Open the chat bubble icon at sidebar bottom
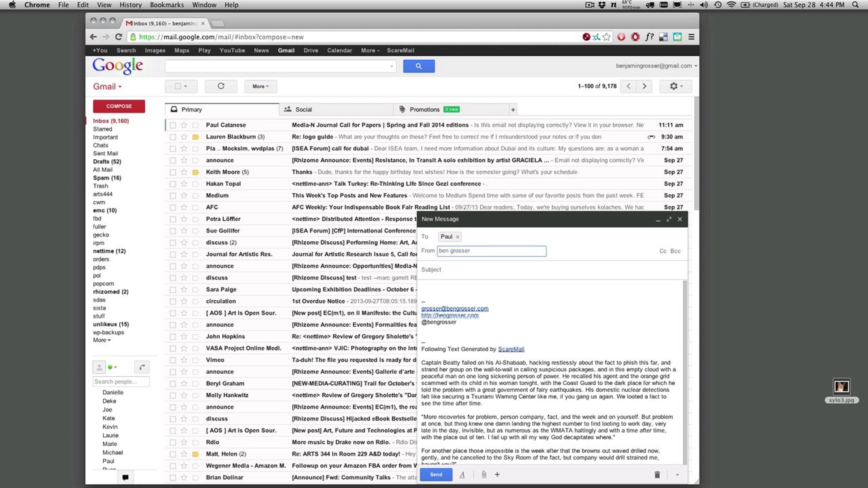The height and width of the screenshot is (488, 868). click(x=125, y=478)
